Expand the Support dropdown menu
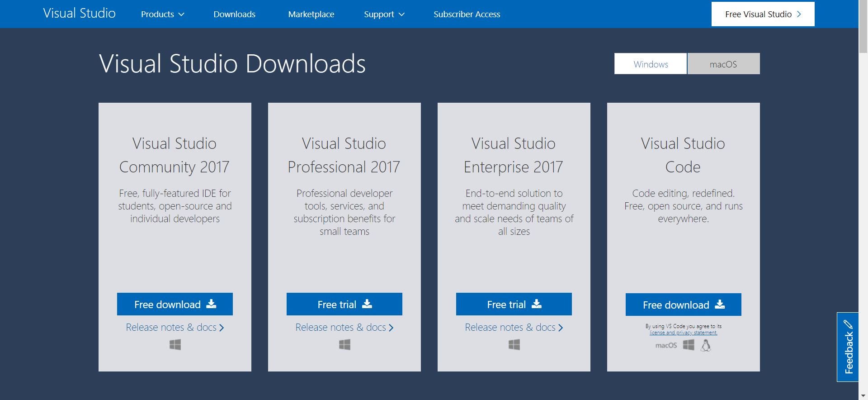This screenshot has height=400, width=868. 384,14
